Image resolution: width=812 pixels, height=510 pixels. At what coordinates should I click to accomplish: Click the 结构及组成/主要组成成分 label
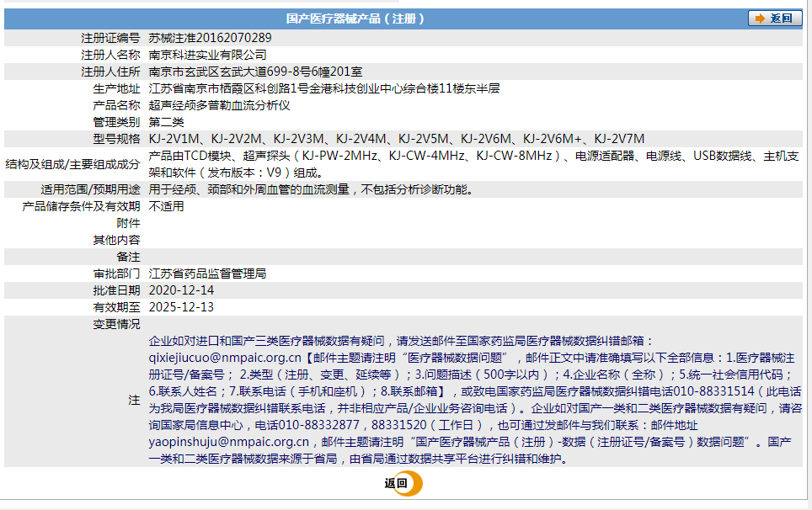tap(72, 164)
